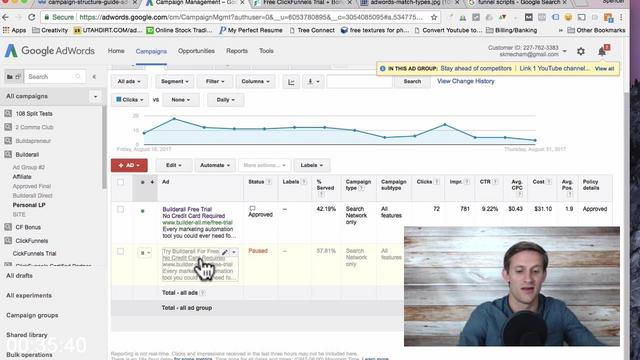
Task: Check the Builderall Free Trial ad row
Action: [120, 209]
